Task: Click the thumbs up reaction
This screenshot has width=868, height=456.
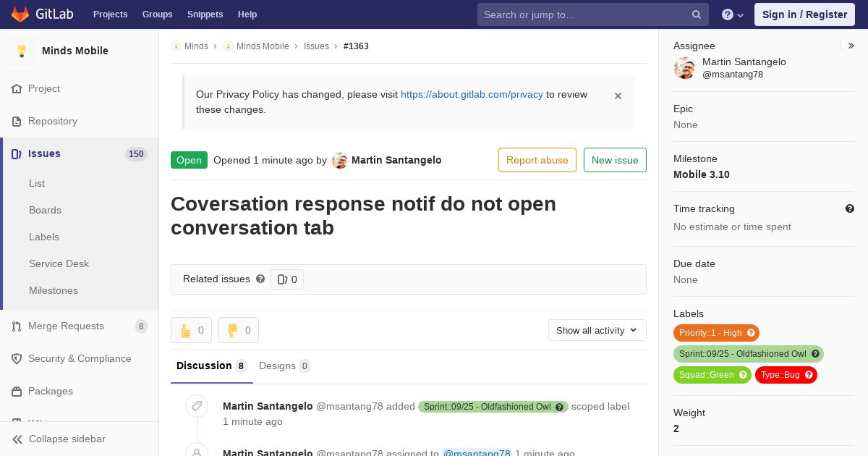Action: pos(191,330)
